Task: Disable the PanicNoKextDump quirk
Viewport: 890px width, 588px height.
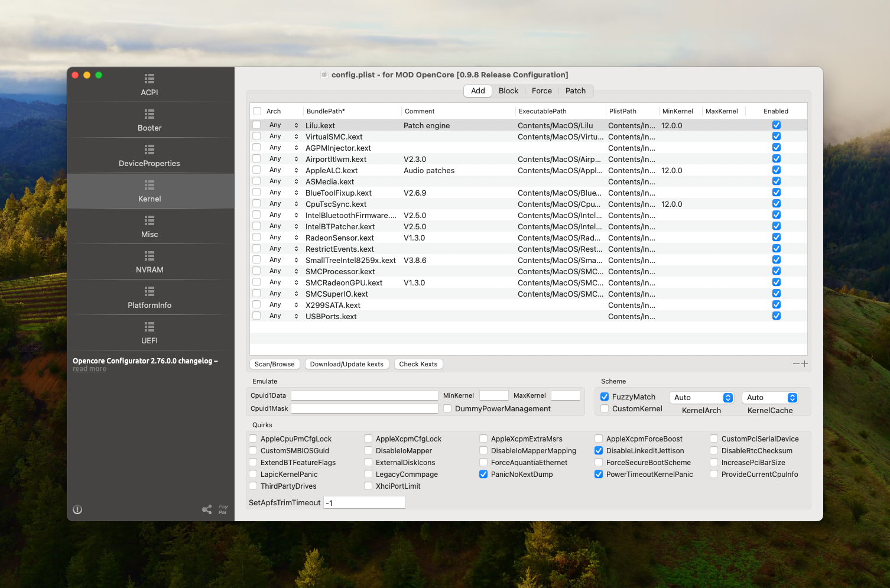Action: tap(483, 475)
